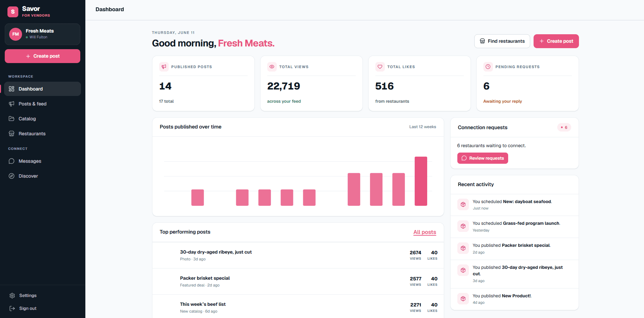Click the store icon in Find restaurants button
This screenshot has width=644, height=318.
482,41
